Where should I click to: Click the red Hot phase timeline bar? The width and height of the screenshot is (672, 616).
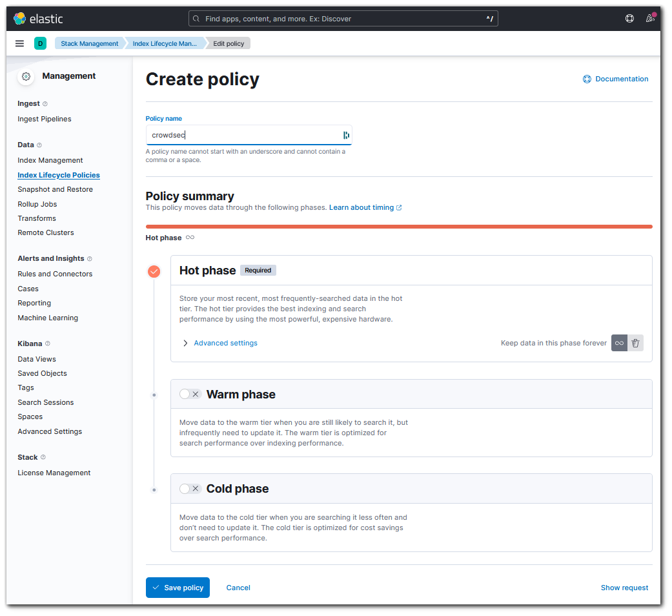pos(399,227)
